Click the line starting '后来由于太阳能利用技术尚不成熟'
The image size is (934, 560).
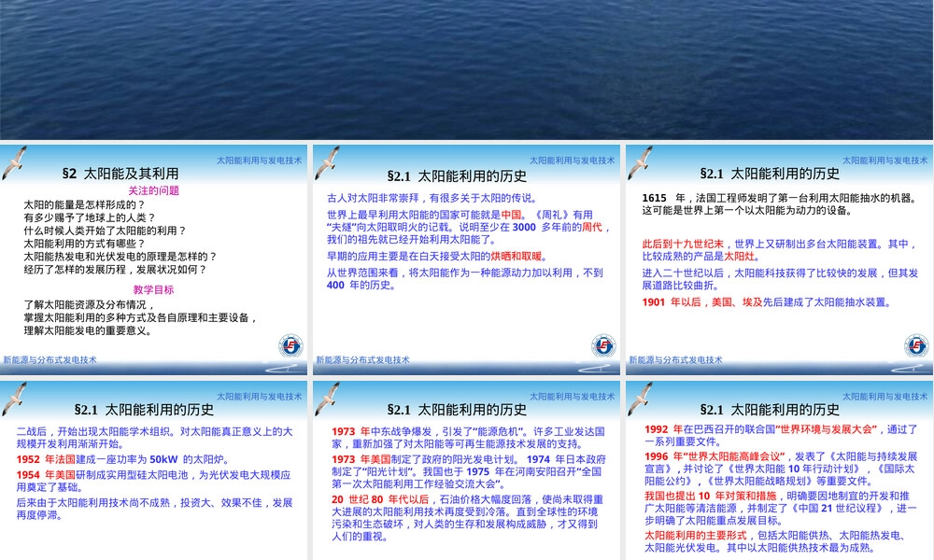154,509
